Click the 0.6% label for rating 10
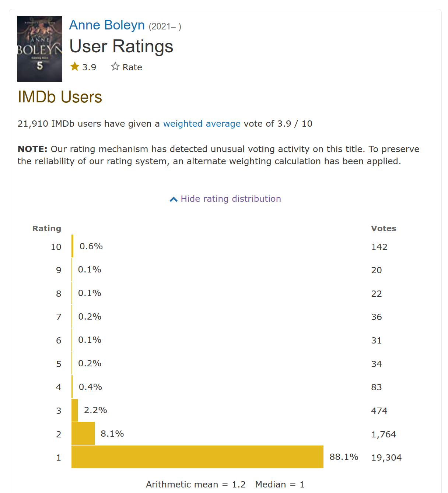448x493 pixels. click(91, 246)
